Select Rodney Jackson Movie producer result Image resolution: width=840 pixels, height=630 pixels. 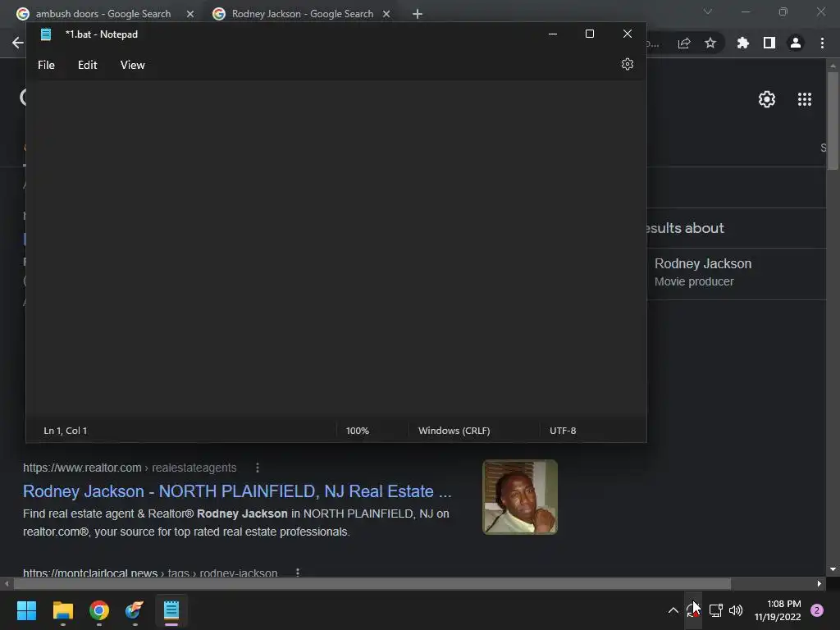coord(737,272)
